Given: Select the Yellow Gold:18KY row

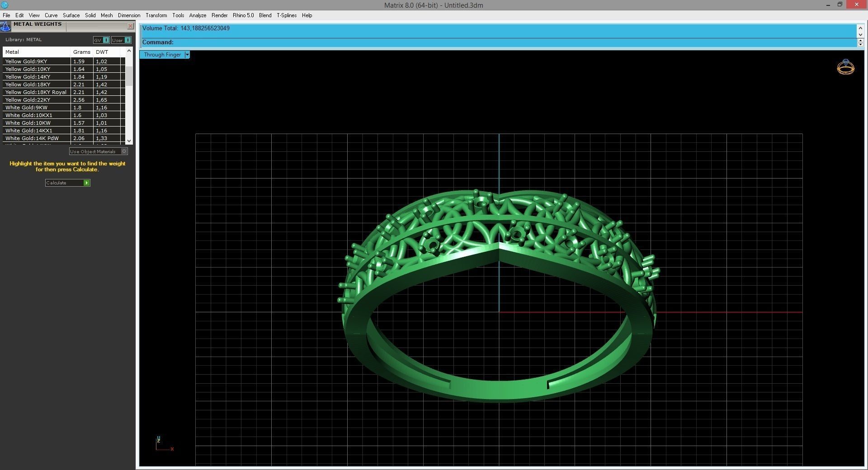Looking at the screenshot, I should [x=63, y=85].
